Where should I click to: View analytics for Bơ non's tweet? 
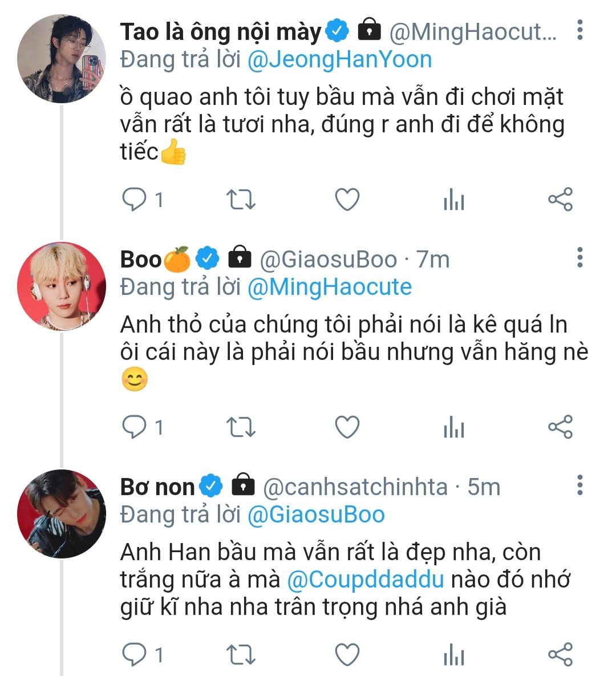pyautogui.click(x=454, y=654)
